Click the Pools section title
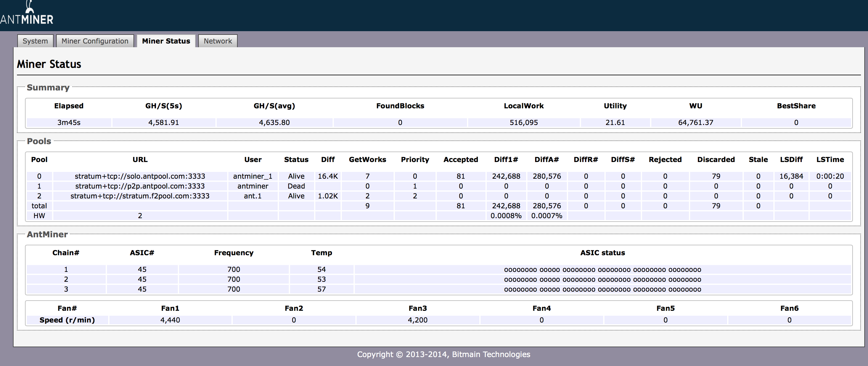 [x=39, y=141]
